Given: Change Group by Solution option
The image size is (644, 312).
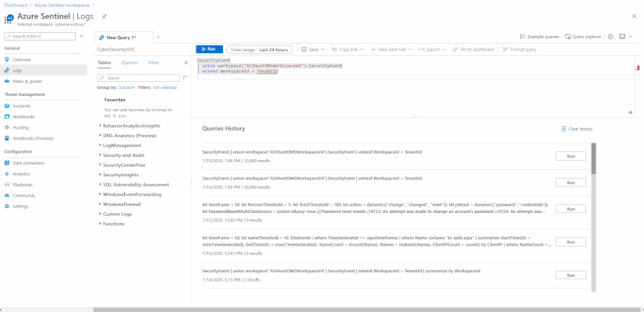Looking at the screenshot, I should pos(126,87).
